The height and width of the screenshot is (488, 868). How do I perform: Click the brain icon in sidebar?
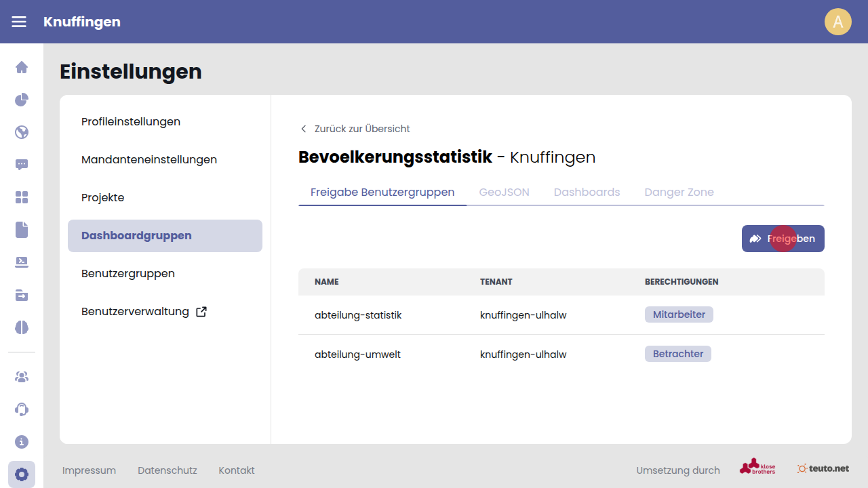(22, 327)
